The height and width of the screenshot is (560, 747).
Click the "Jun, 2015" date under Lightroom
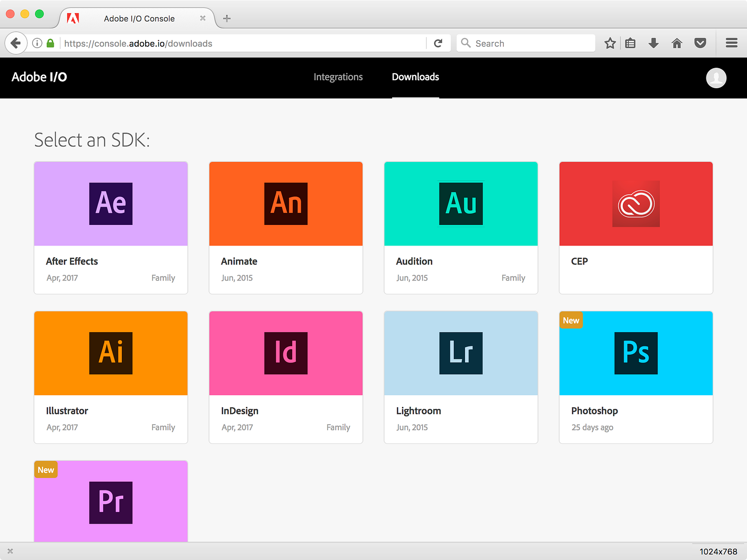click(412, 427)
